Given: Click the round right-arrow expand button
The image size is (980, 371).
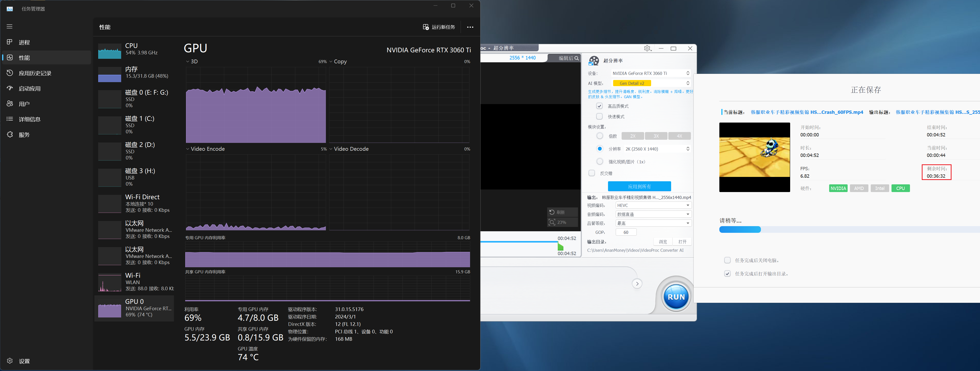Looking at the screenshot, I should 637,284.
